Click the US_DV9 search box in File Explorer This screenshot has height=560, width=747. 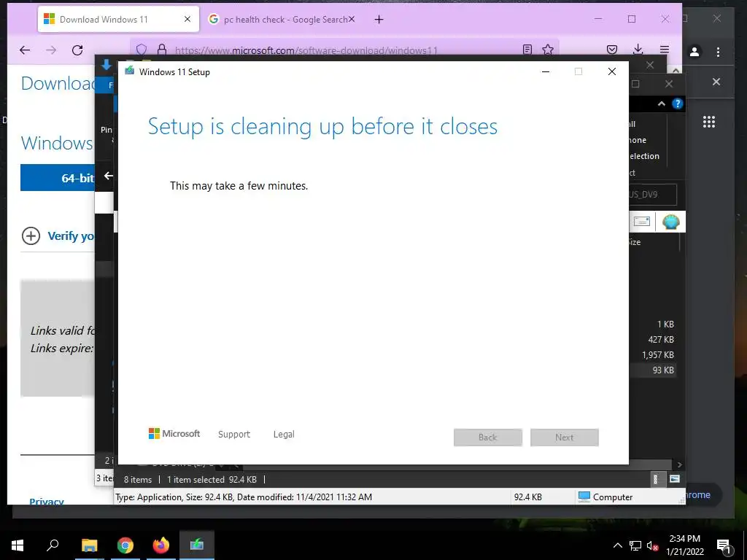(652, 194)
